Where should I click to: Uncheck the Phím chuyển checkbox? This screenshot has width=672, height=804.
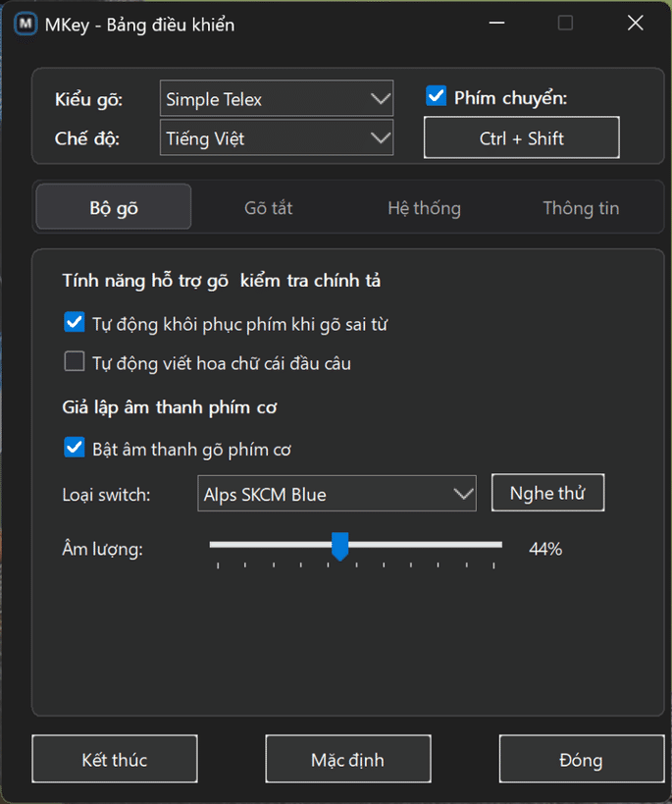pos(436,96)
